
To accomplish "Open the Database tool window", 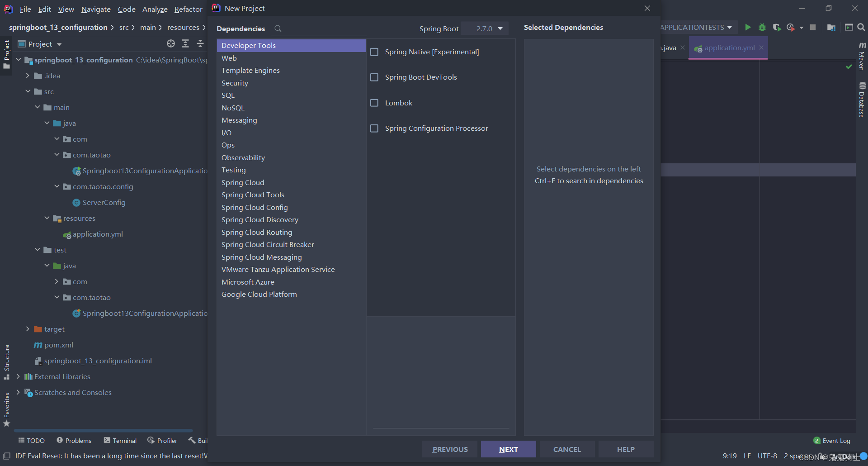I will pyautogui.click(x=862, y=100).
